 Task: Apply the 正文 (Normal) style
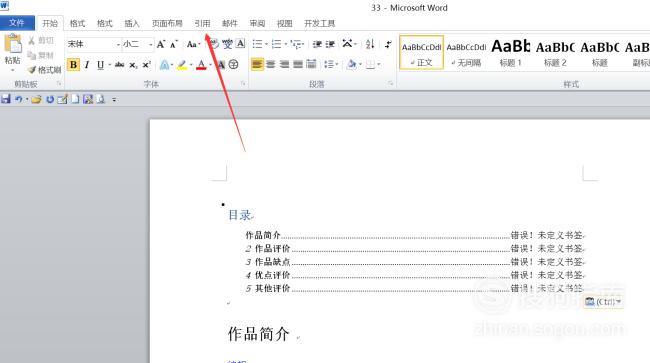pos(421,52)
